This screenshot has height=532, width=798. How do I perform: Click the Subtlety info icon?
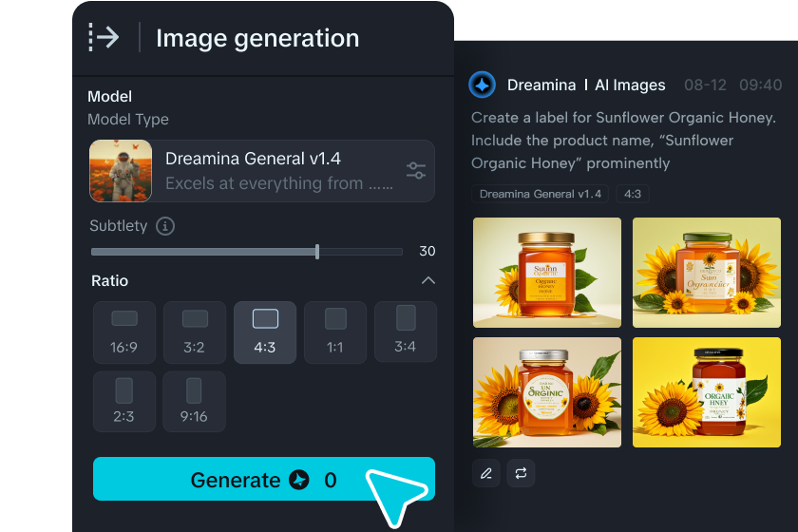[165, 225]
